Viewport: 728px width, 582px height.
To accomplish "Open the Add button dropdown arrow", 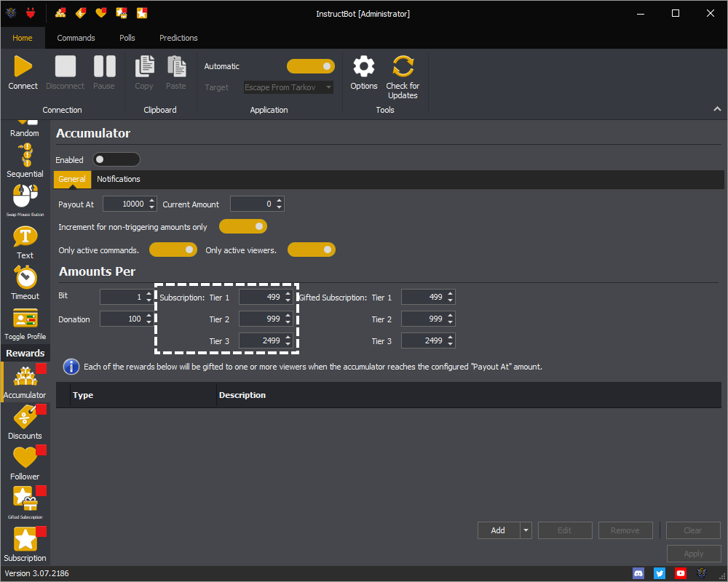I will (526, 530).
